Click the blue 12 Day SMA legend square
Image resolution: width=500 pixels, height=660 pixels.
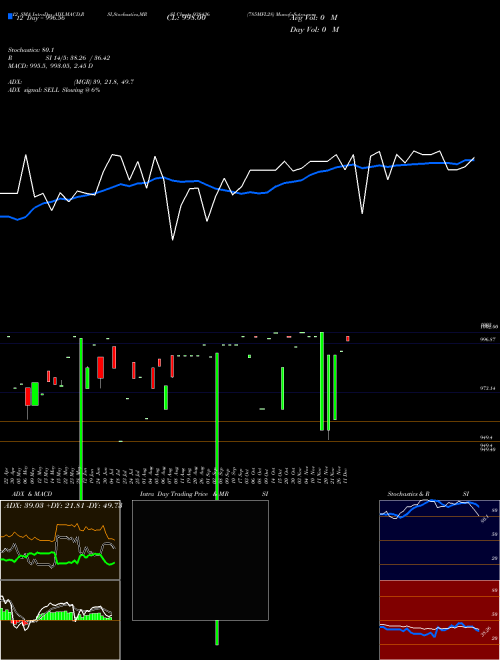10,16
